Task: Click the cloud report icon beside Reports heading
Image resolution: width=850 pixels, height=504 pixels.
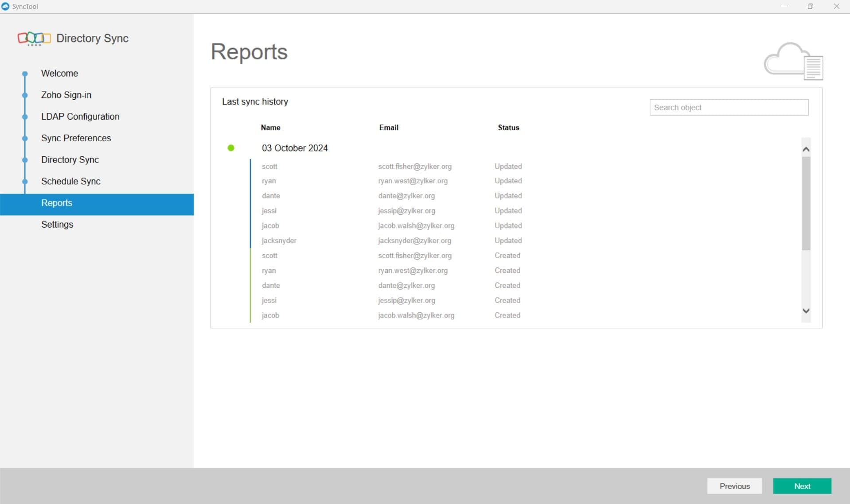Action: click(793, 62)
